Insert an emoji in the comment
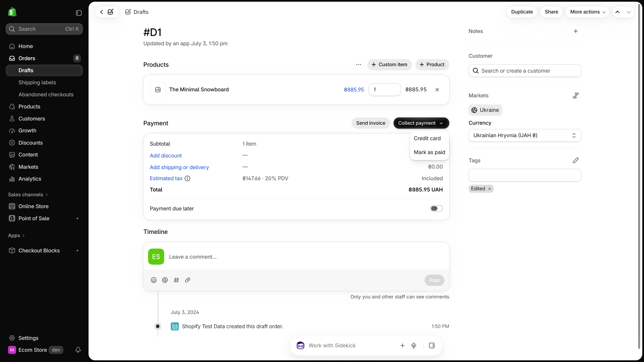 (154, 280)
